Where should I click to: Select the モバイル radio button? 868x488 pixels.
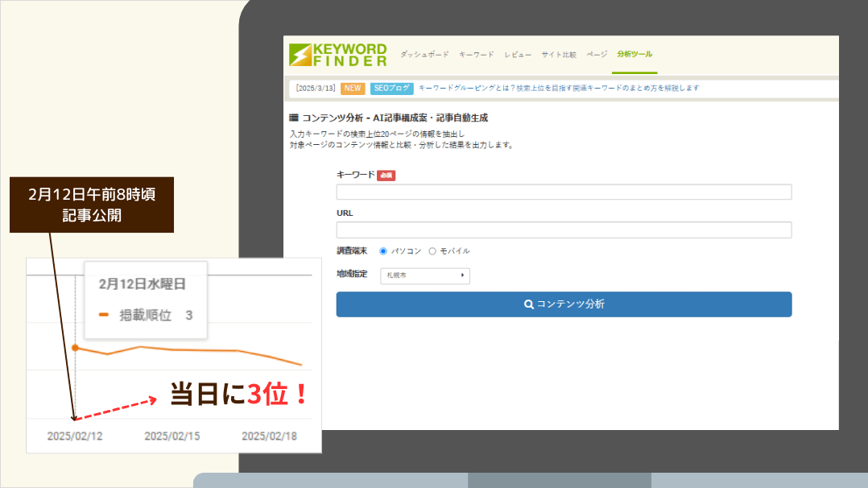click(x=432, y=251)
